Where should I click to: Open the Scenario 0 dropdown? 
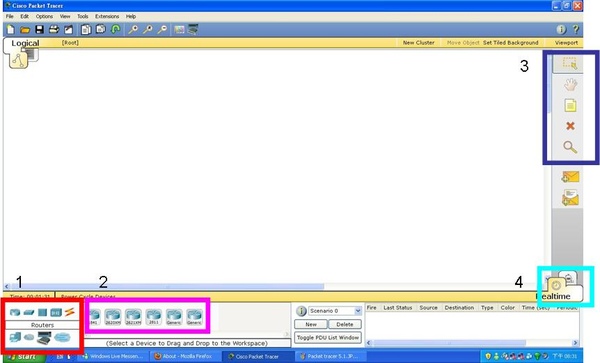pyautogui.click(x=335, y=311)
